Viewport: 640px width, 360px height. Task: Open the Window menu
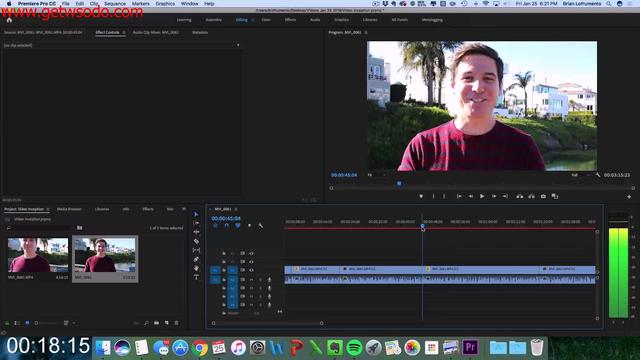(x=189, y=4)
